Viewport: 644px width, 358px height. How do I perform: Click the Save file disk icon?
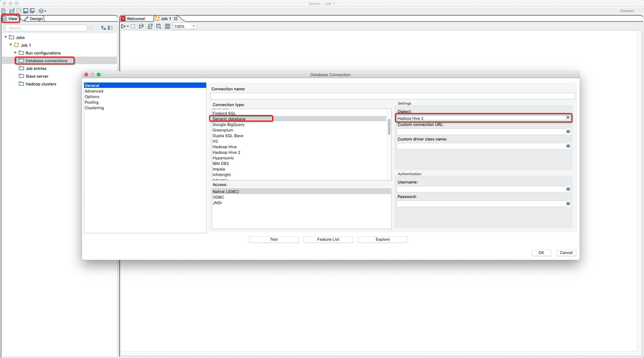[25, 11]
